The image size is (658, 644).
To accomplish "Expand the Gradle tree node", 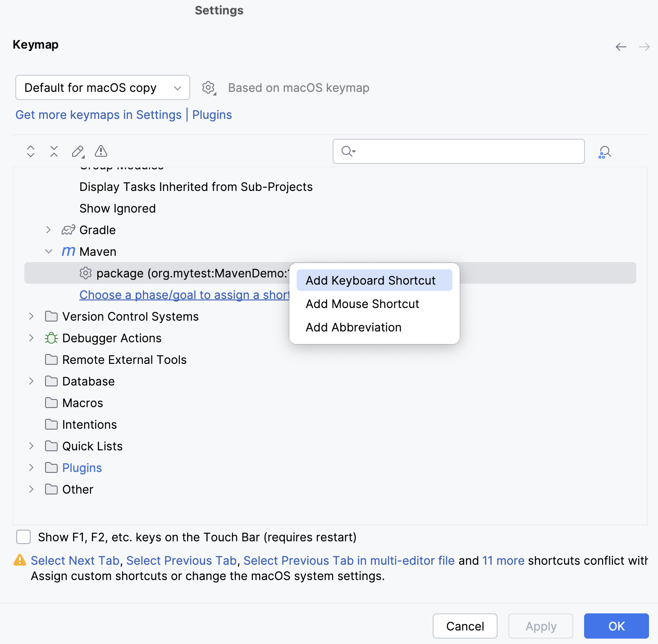I will coord(48,230).
